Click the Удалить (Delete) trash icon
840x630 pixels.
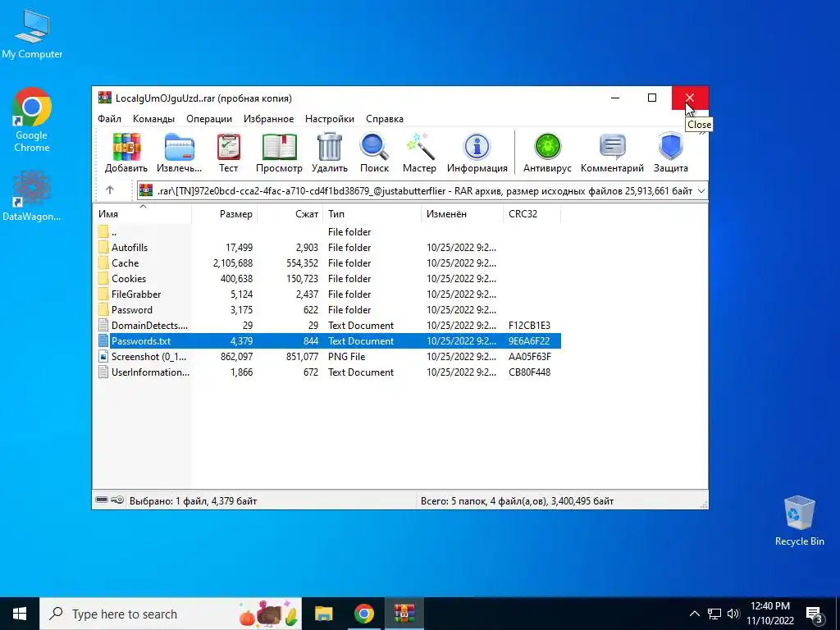(330, 153)
